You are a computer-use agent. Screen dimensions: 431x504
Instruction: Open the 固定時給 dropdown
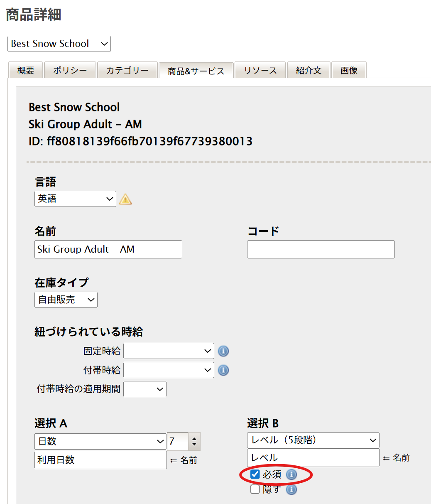tap(169, 351)
